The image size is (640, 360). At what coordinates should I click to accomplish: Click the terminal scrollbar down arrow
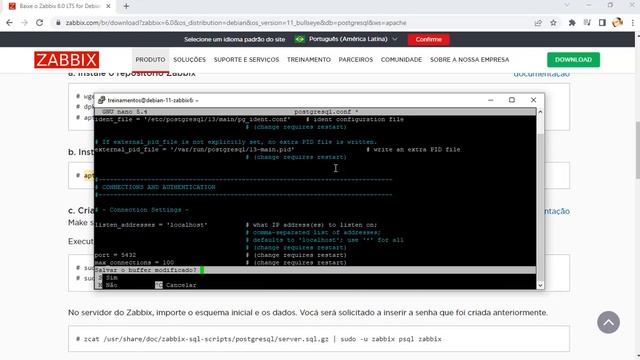click(x=540, y=285)
